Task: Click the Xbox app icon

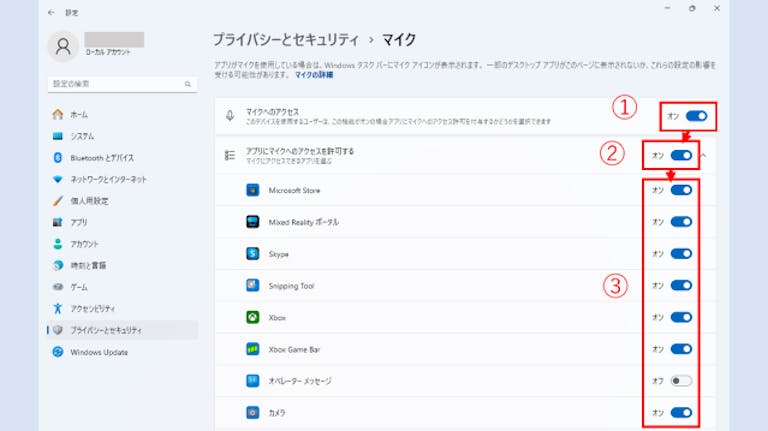Action: pos(253,317)
